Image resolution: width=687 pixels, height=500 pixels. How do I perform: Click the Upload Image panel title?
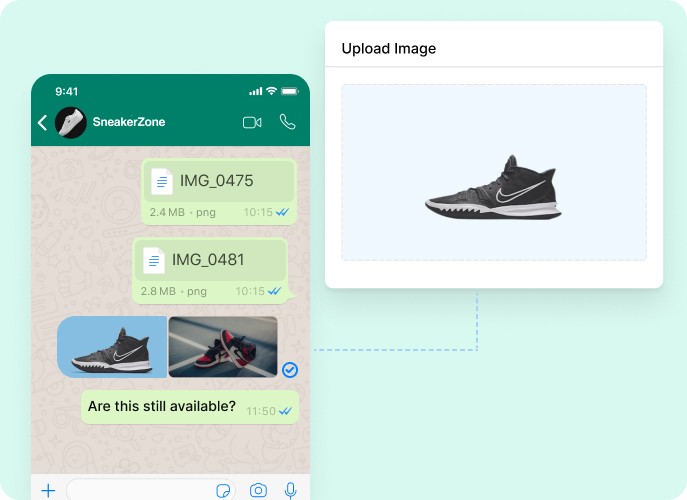tap(389, 48)
